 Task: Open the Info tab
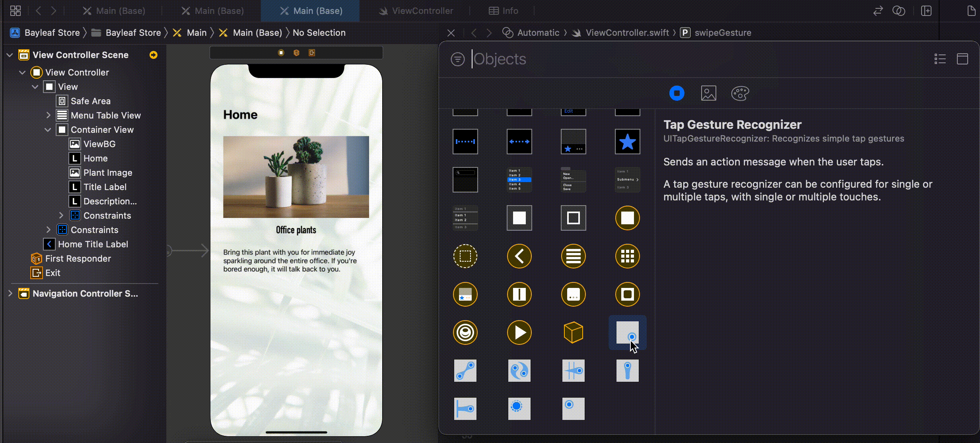(x=503, y=11)
